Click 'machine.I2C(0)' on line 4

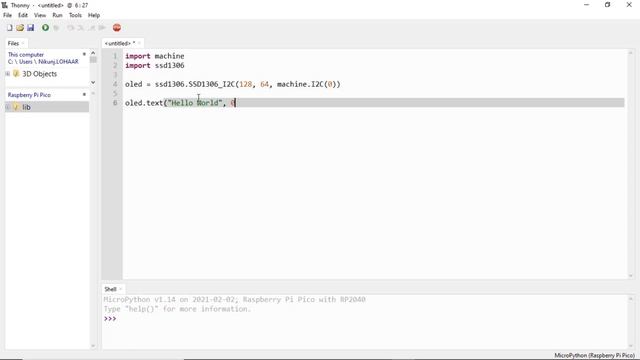[x=308, y=84]
